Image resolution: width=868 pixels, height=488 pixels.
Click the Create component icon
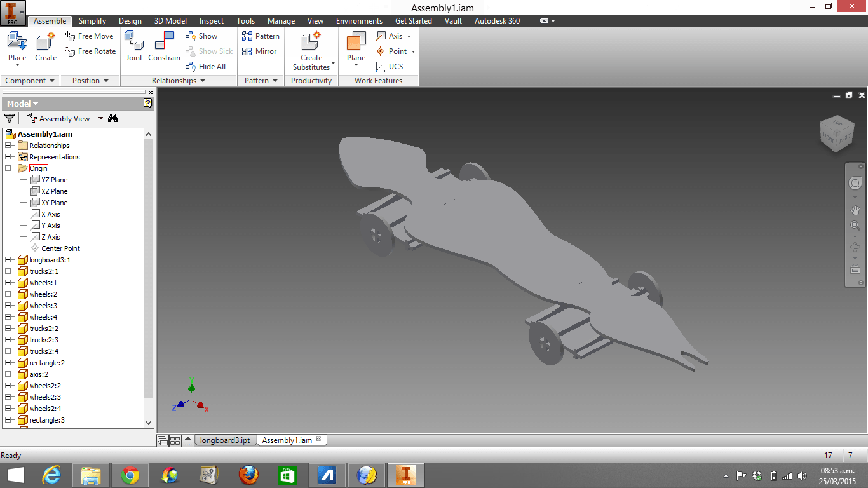46,41
